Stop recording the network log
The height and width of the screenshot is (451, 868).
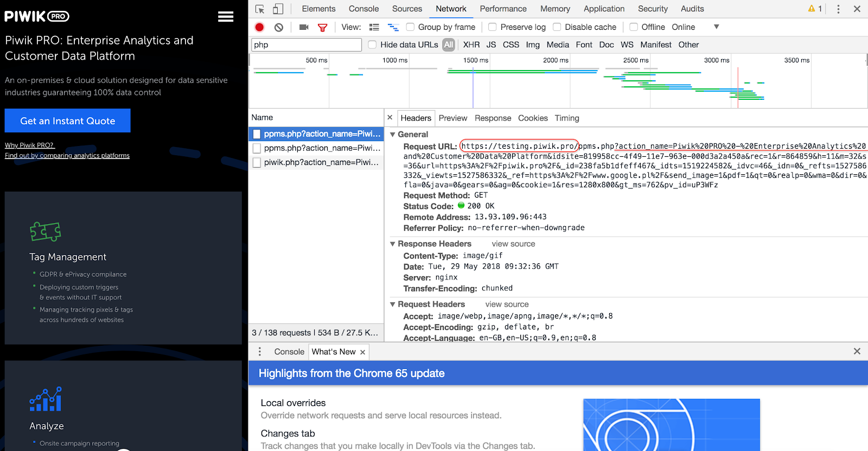pyautogui.click(x=259, y=27)
